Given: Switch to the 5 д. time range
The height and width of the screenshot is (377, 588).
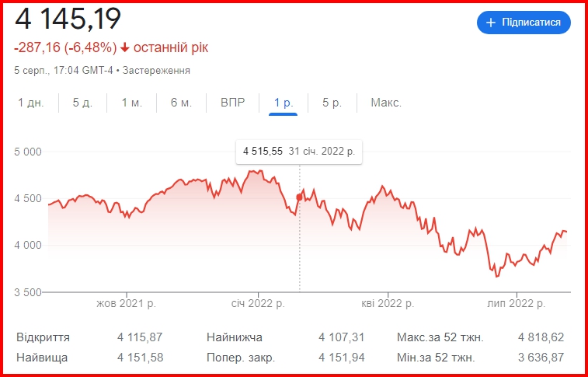Looking at the screenshot, I should tap(82, 103).
